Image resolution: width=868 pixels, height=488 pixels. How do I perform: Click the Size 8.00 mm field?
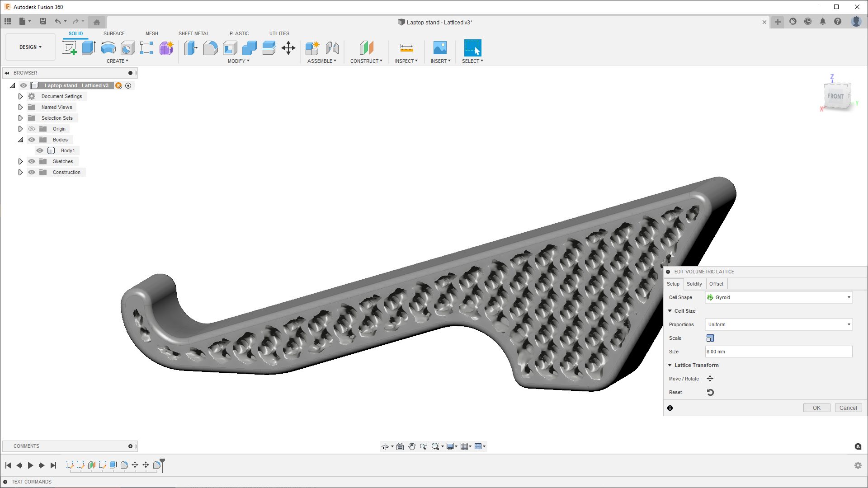778,352
